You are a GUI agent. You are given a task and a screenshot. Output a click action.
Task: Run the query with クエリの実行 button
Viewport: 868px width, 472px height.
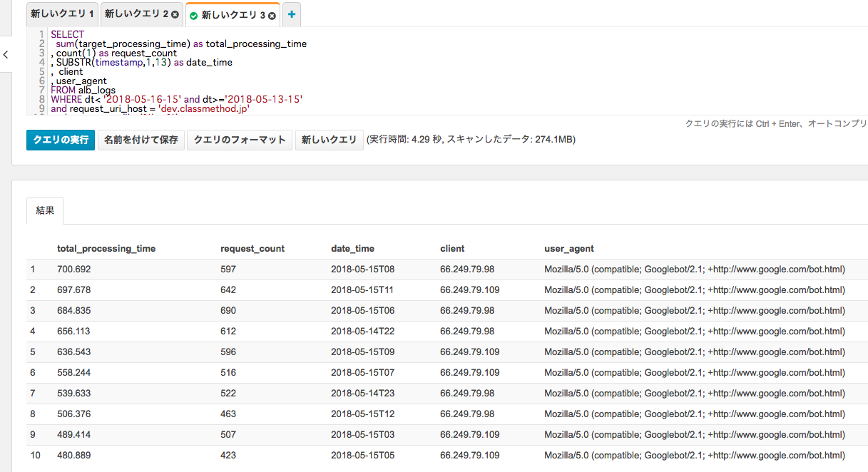click(60, 140)
